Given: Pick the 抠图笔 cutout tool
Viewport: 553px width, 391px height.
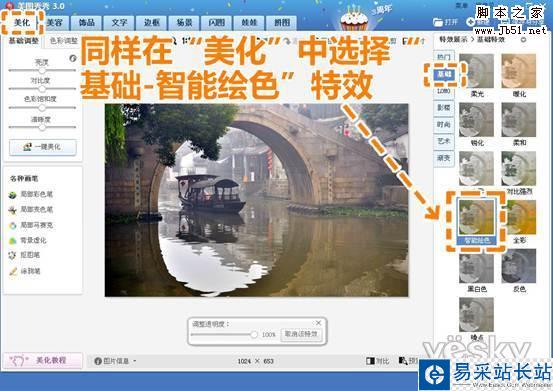Looking at the screenshot, I should (13, 256).
